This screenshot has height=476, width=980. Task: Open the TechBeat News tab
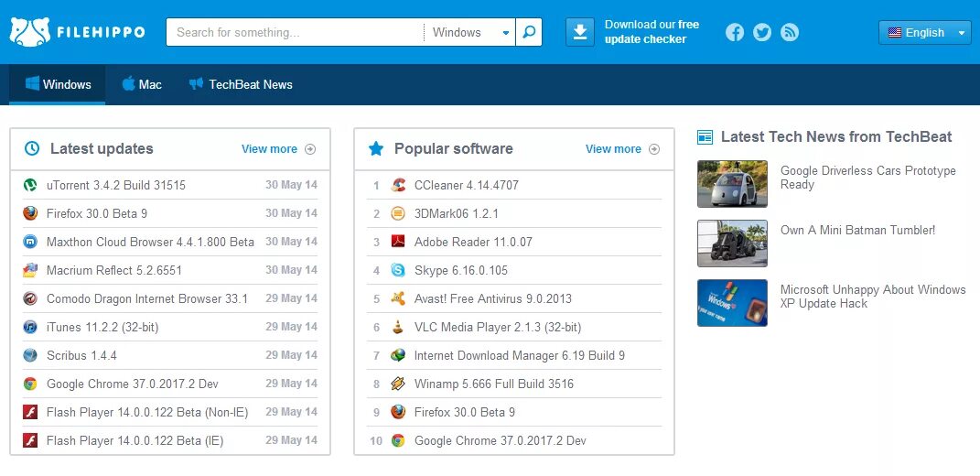tap(241, 84)
